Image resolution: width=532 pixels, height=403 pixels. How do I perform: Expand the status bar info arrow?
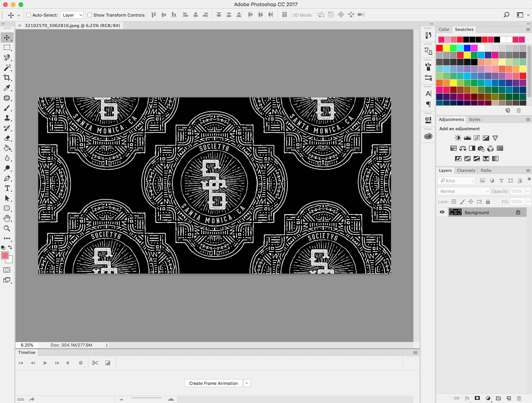click(x=107, y=345)
